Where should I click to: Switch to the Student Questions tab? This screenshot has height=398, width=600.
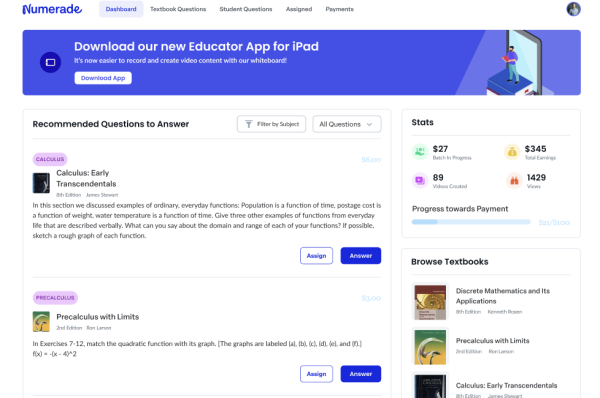coord(246,9)
